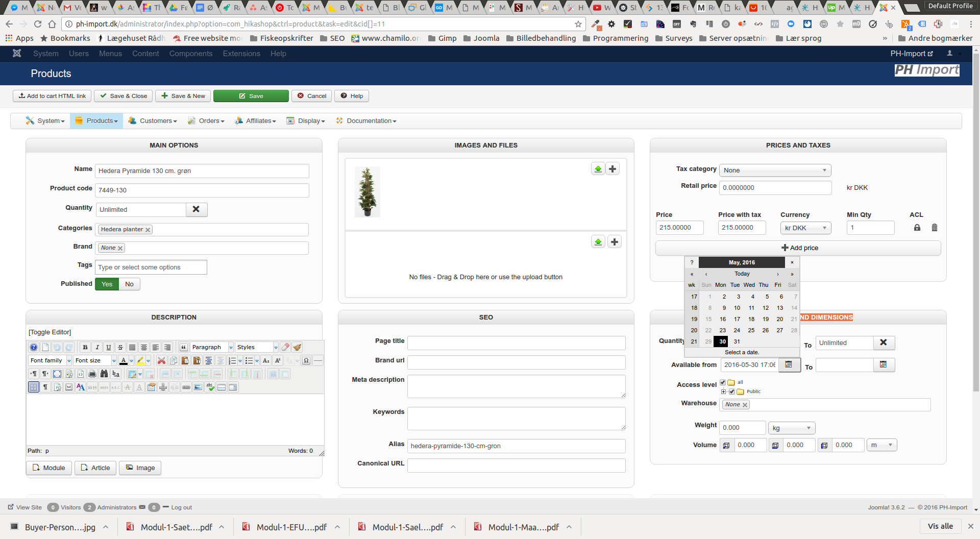Uncheck the 'all' access level checkbox

(x=723, y=382)
